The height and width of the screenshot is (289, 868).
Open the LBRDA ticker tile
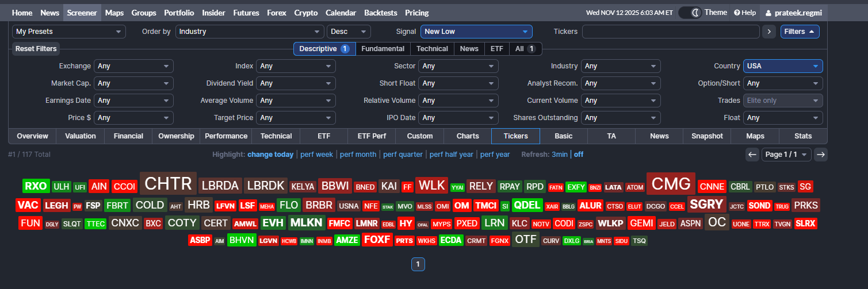coord(220,186)
